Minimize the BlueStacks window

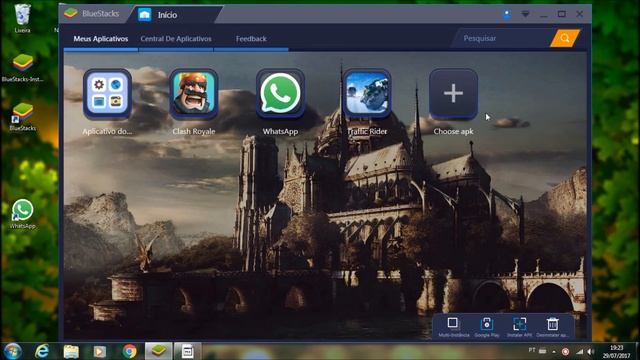(544, 15)
